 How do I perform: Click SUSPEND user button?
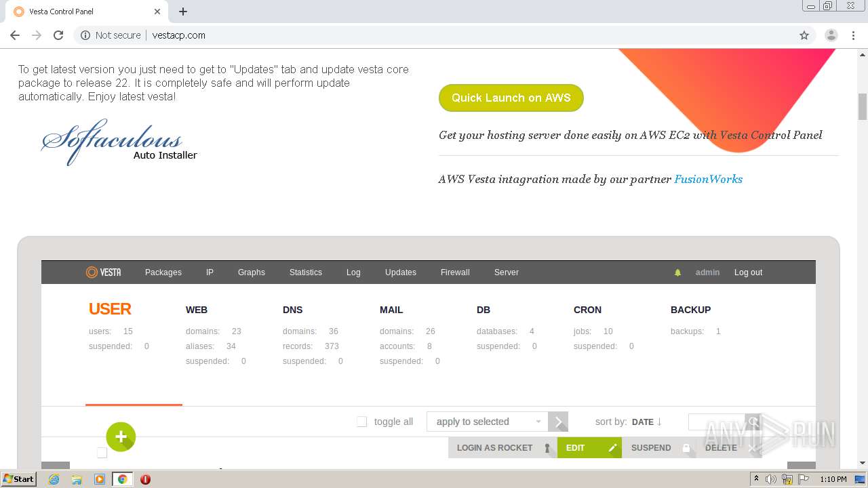click(658, 447)
